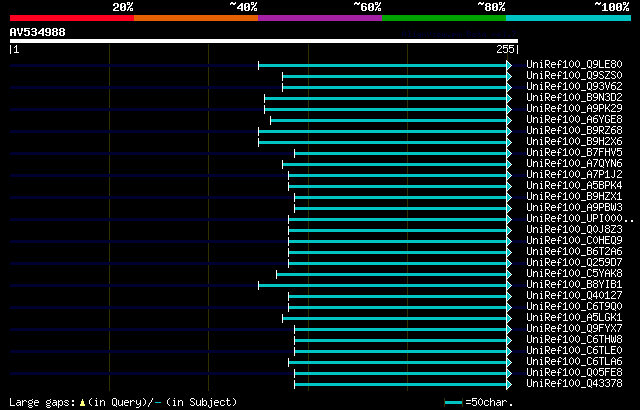Click the red 20% identity color band
This screenshot has width=640, height=410.
coord(72,18)
